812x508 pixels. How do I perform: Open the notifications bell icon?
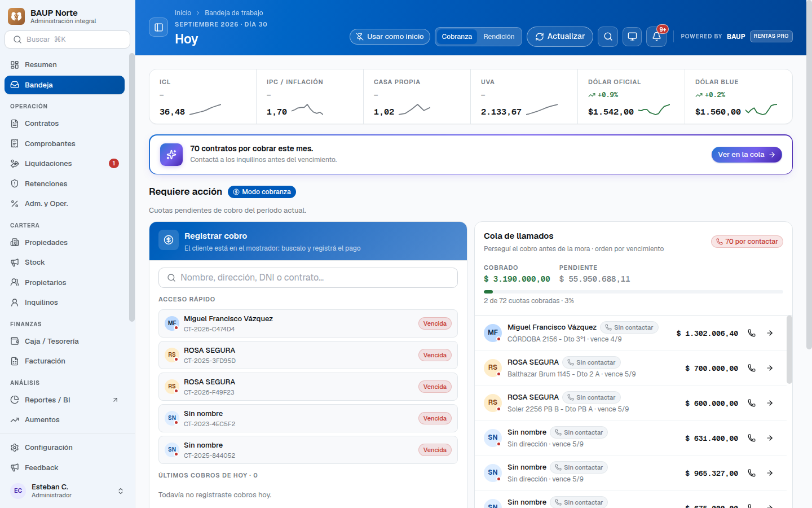click(656, 37)
